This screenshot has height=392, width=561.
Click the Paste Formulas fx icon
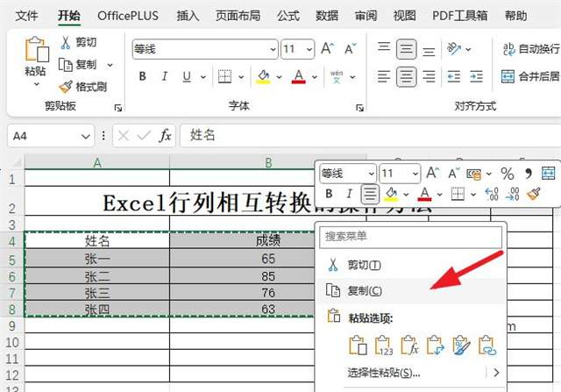[x=409, y=346]
